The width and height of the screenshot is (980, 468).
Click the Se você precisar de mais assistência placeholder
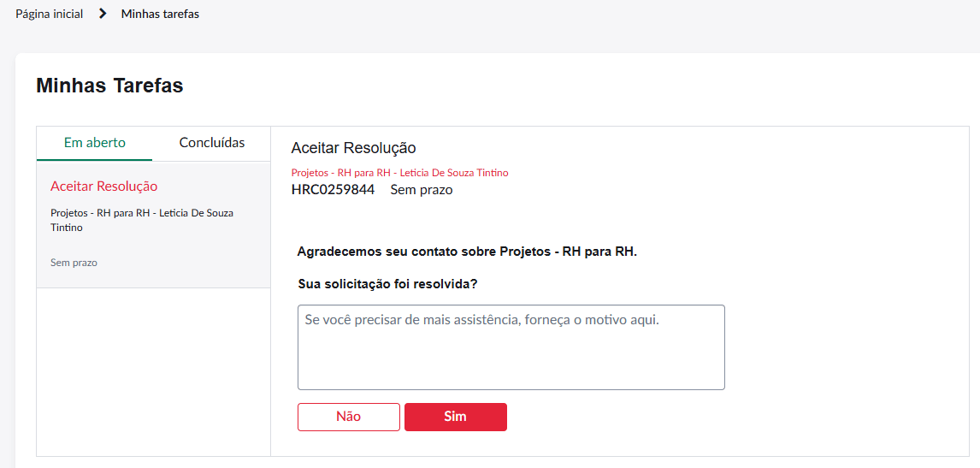[481, 320]
